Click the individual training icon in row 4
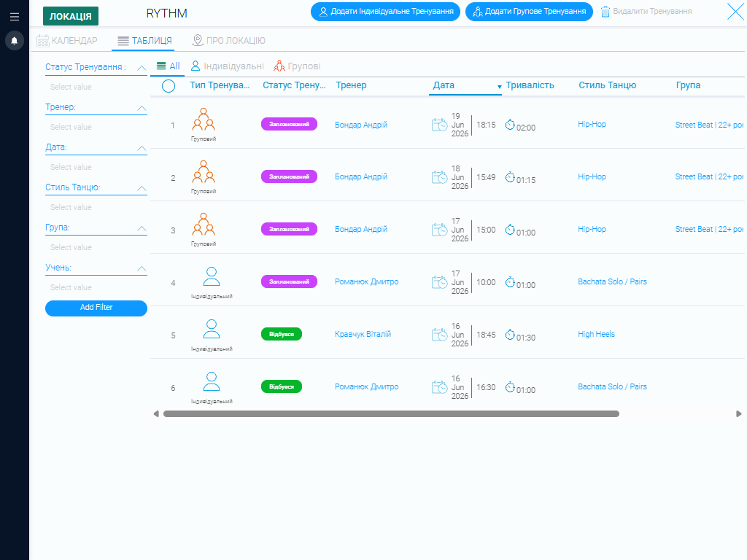Screen dimensions: 747x560 212,276
